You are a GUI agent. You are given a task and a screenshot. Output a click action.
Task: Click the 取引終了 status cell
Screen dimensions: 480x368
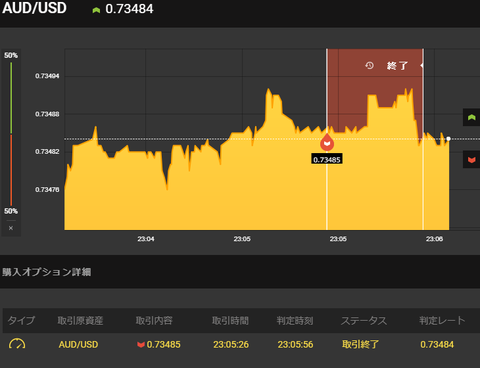tap(360, 344)
